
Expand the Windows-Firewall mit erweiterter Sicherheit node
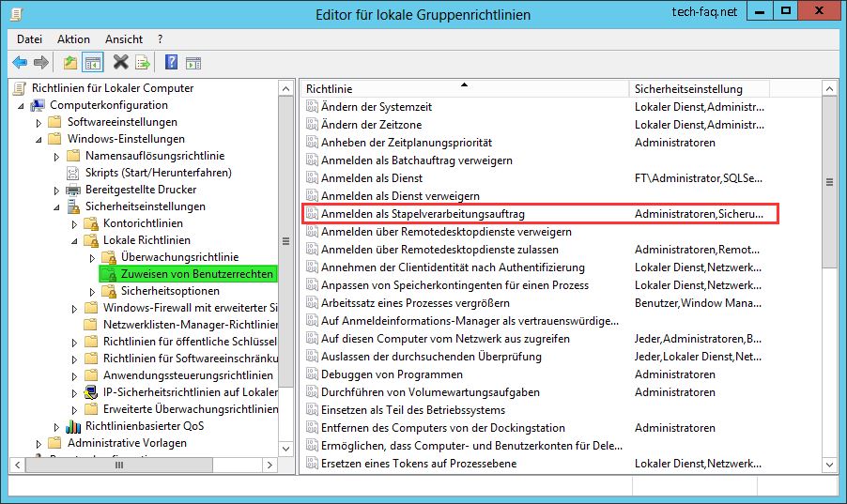click(x=74, y=309)
